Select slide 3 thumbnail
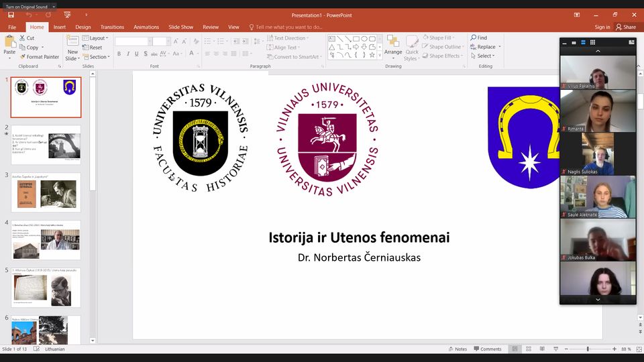 pyautogui.click(x=46, y=192)
